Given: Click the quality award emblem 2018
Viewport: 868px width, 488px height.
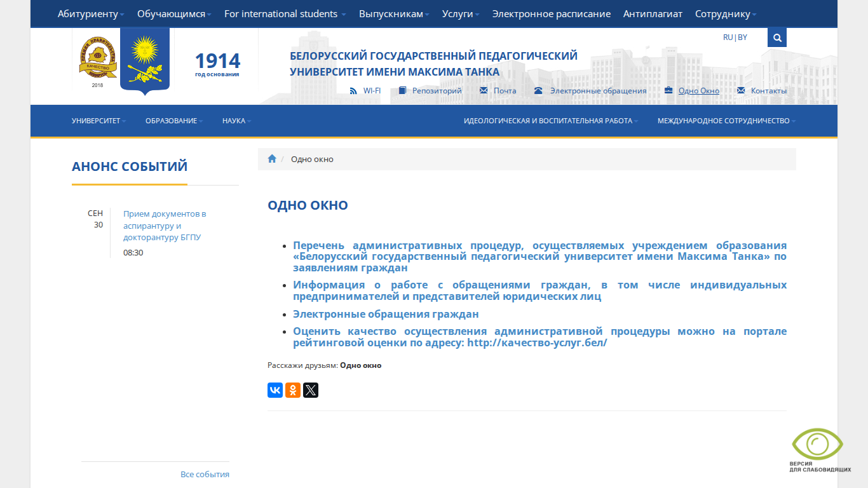Looking at the screenshot, I should 97,60.
